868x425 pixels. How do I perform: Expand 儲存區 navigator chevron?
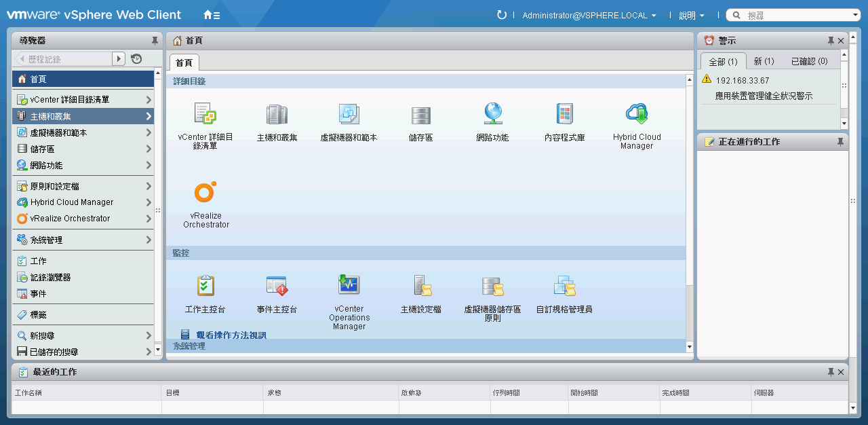coord(149,149)
